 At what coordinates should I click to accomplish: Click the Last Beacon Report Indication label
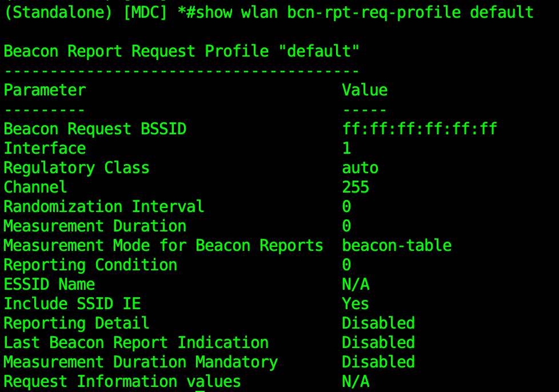tap(136, 343)
